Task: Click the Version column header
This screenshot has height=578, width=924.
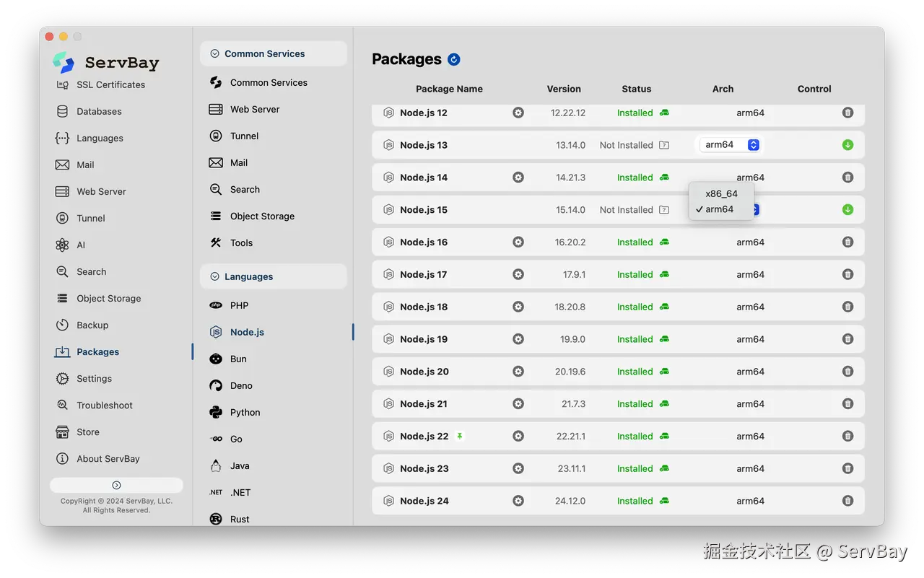Action: pyautogui.click(x=564, y=89)
